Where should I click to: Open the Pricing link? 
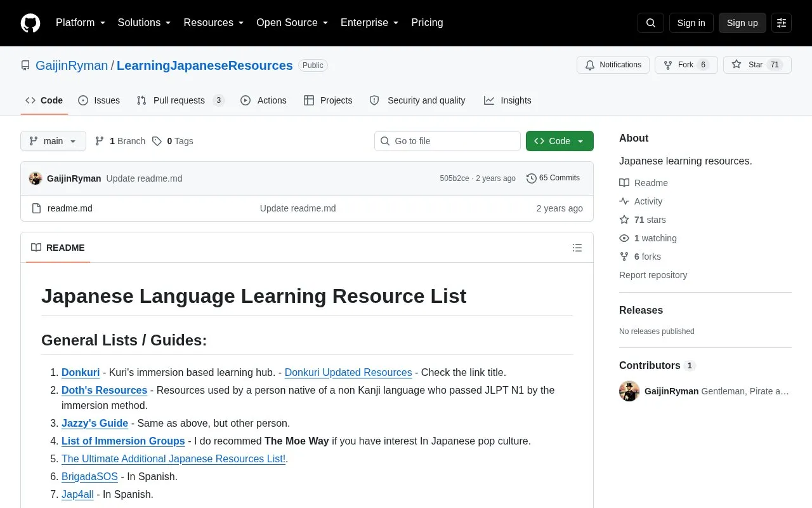coord(427,23)
